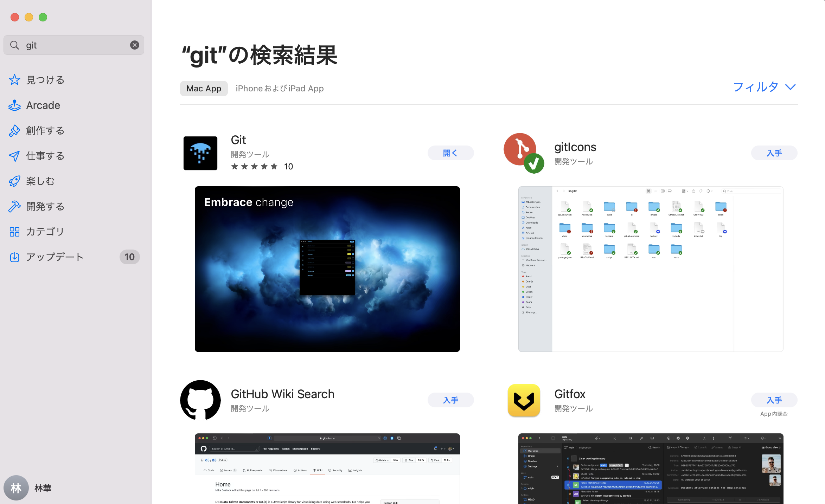
Task: Click the star icon beside 見つける
Action: pos(14,80)
